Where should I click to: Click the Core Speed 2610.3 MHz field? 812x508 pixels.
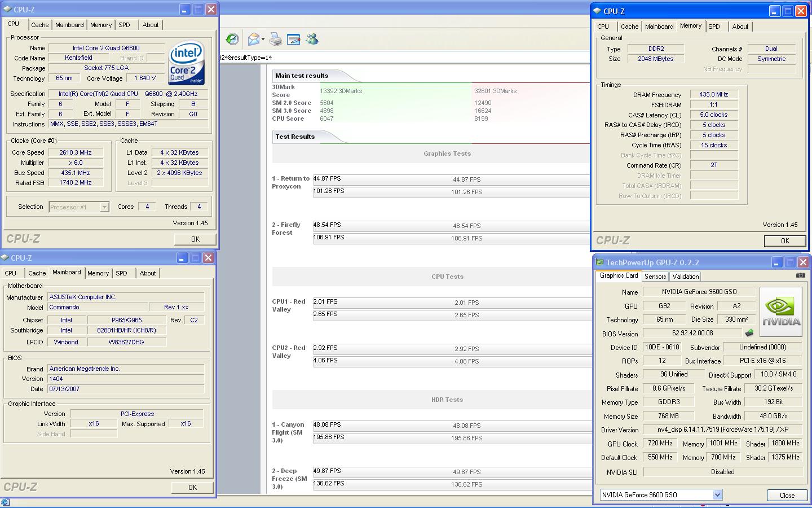coord(76,152)
